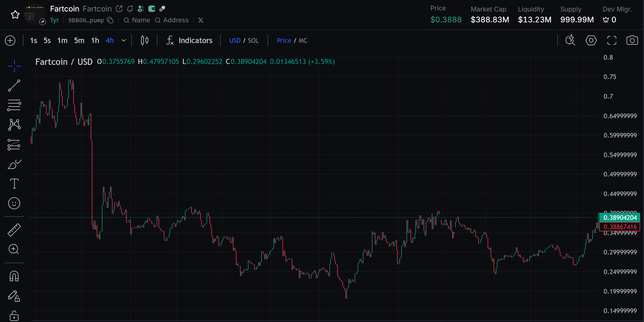This screenshot has height=322, width=644.
Task: Enter fullscreen chart mode
Action: (612, 41)
